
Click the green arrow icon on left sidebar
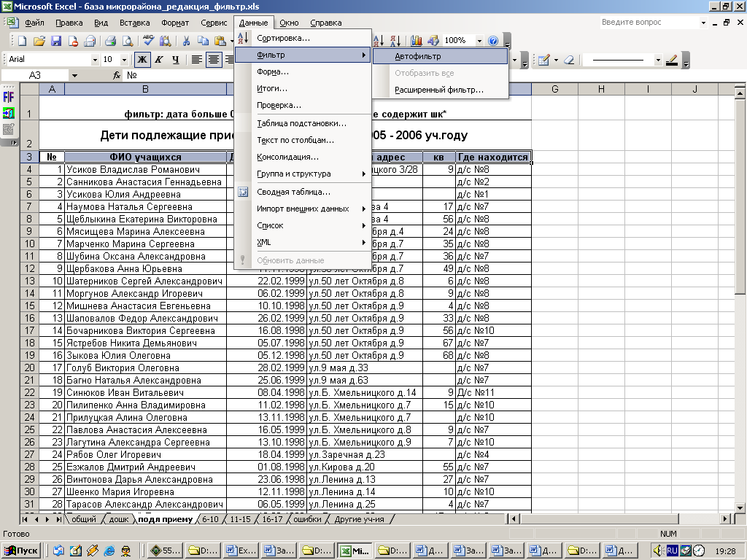pos(9,113)
